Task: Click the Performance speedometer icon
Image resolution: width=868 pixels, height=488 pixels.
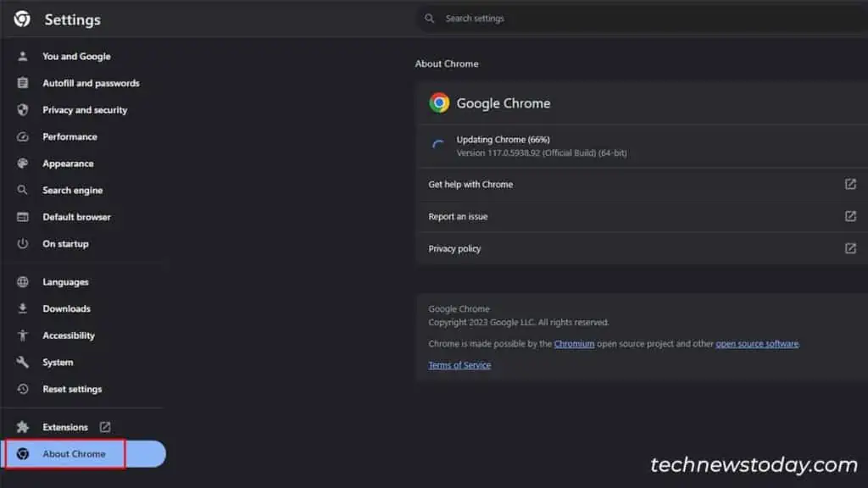Action: [x=21, y=136]
